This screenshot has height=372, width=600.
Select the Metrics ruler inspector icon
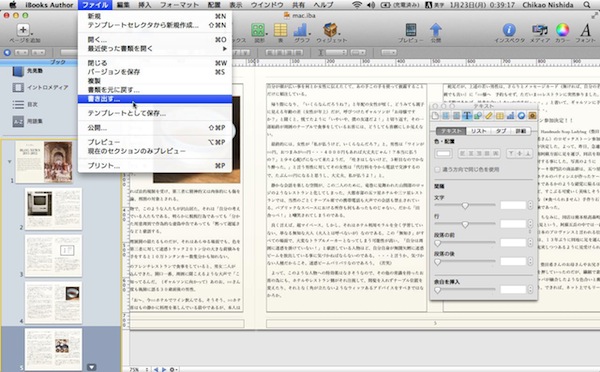pyautogui.click(x=489, y=116)
